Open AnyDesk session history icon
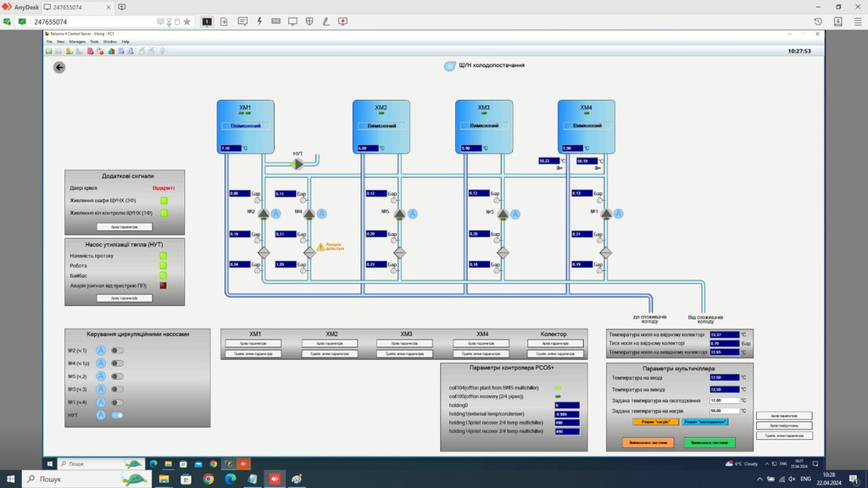Viewport: 868px width, 488px height. click(x=818, y=21)
